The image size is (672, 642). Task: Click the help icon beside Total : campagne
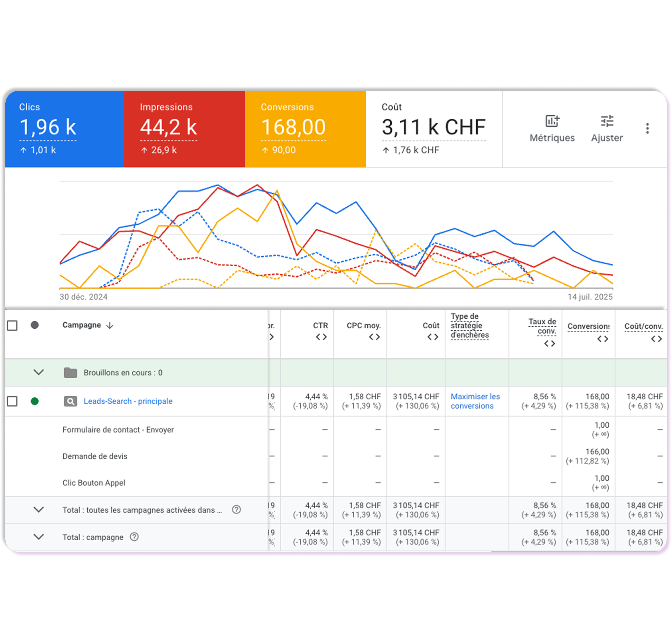point(134,537)
